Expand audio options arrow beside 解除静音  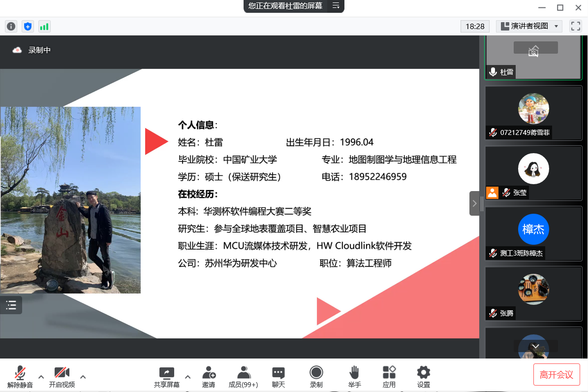pos(41,377)
